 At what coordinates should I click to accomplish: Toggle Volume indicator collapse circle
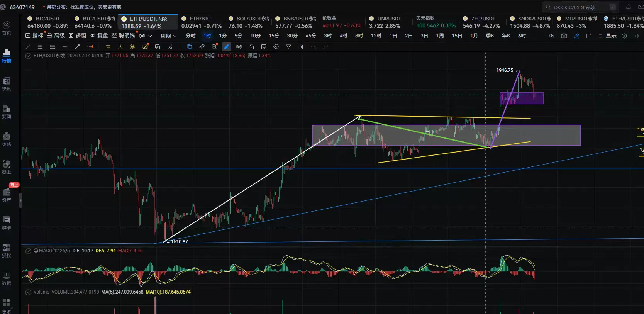[x=28, y=292]
